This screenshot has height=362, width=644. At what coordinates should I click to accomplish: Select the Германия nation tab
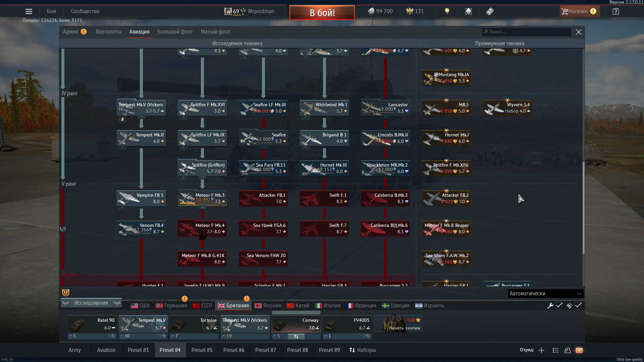pyautogui.click(x=171, y=305)
